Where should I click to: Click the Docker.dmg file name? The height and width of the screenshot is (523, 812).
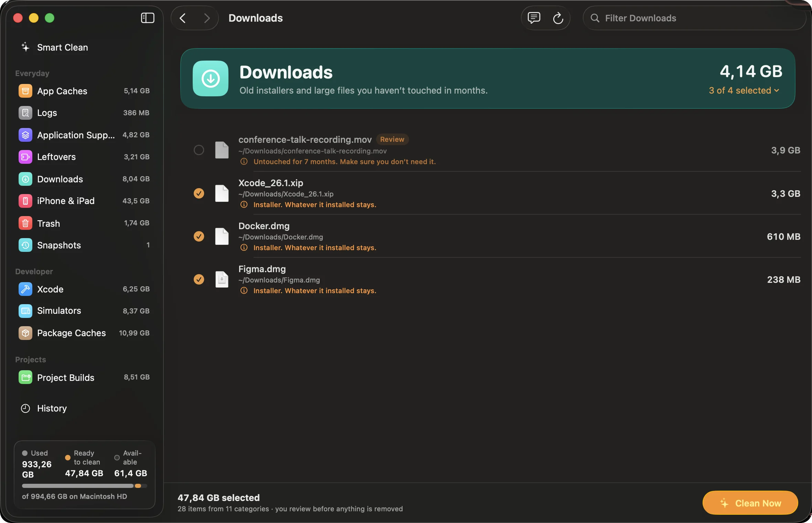(264, 226)
